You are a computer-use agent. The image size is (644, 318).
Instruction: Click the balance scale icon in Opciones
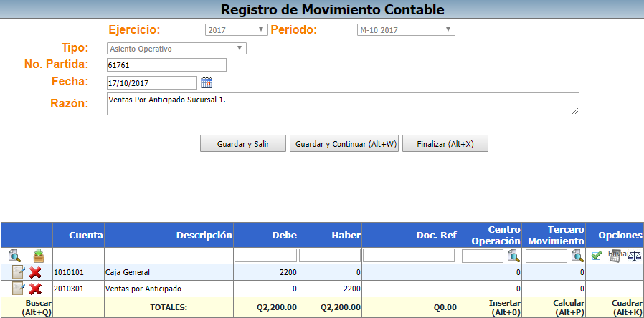coord(635,256)
